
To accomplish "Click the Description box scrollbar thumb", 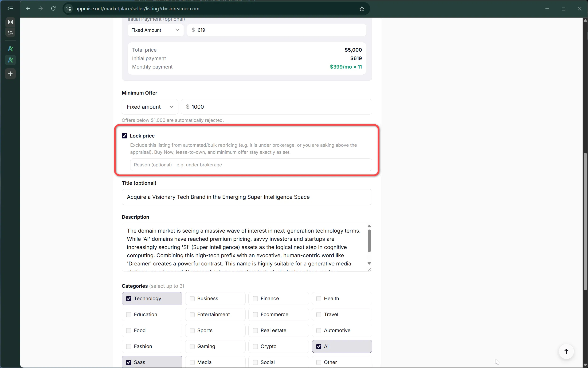I will (x=369, y=241).
